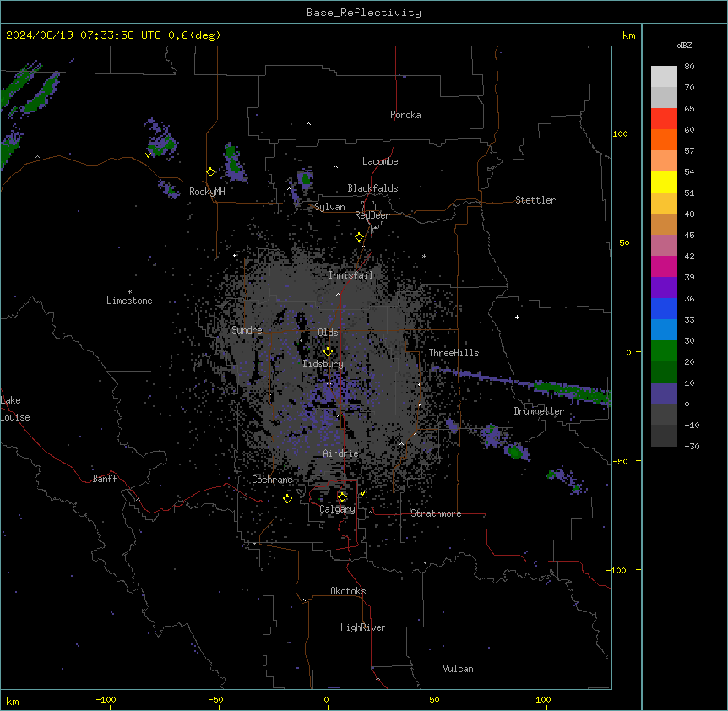This screenshot has width=728, height=711.
Task: Click the yellow V marker northeast of Calgary
Action: click(x=362, y=493)
